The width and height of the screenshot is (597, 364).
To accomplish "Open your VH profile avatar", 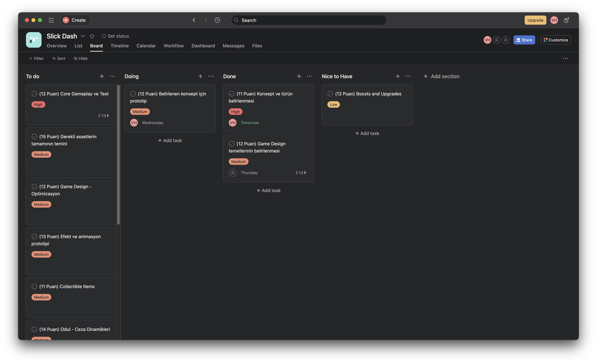I will [x=554, y=20].
